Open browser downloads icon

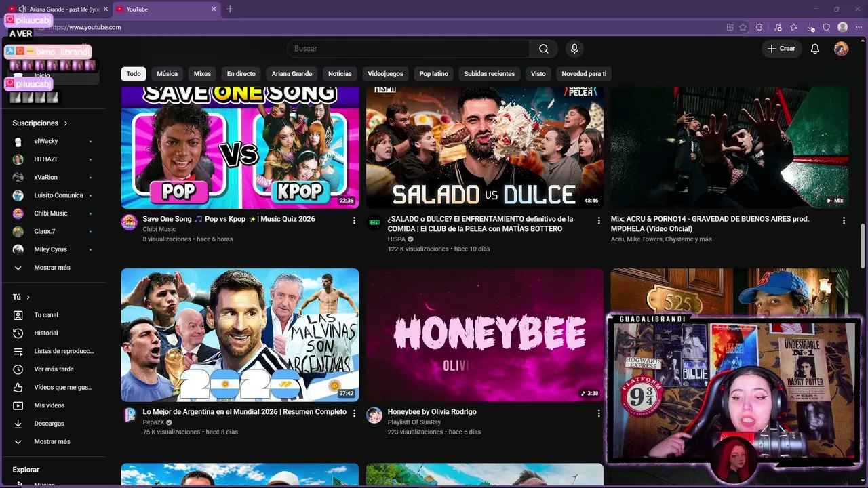tap(811, 27)
